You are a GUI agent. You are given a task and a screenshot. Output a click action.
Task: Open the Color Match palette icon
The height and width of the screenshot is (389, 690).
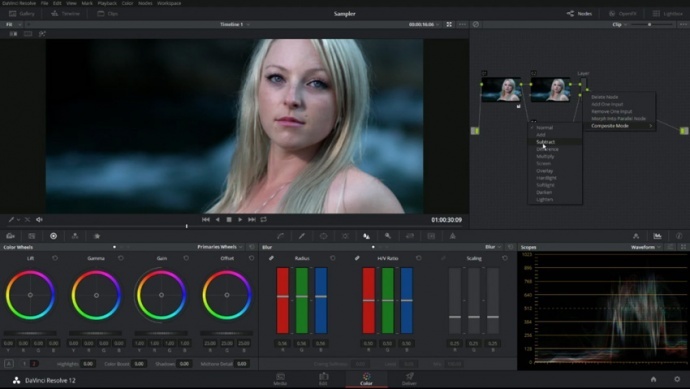tap(32, 236)
